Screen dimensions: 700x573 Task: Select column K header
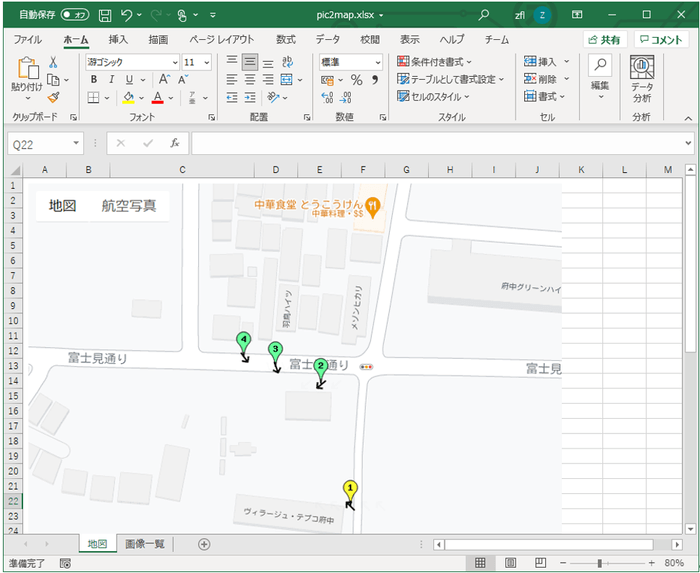(x=581, y=170)
